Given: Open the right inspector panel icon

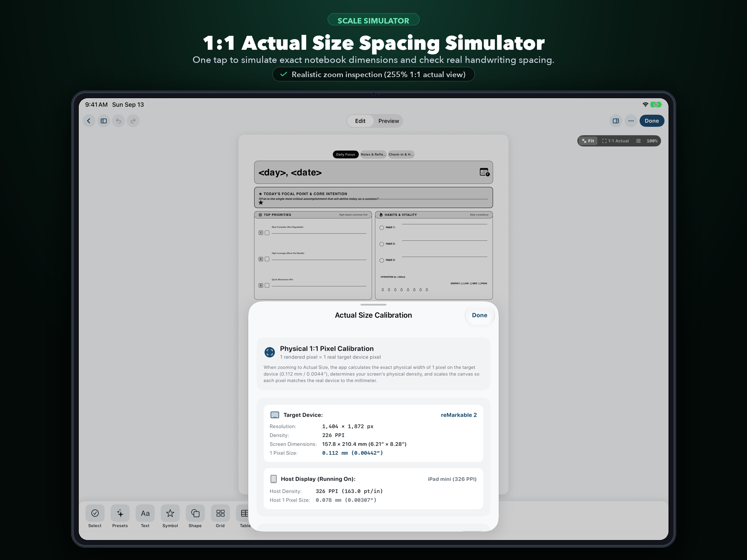Looking at the screenshot, I should [616, 121].
